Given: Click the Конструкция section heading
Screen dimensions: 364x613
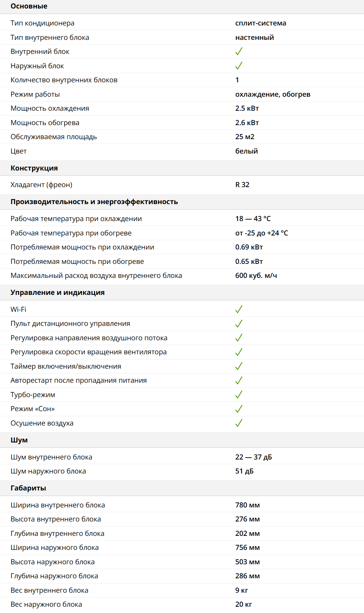Looking at the screenshot, I should click(34, 168).
